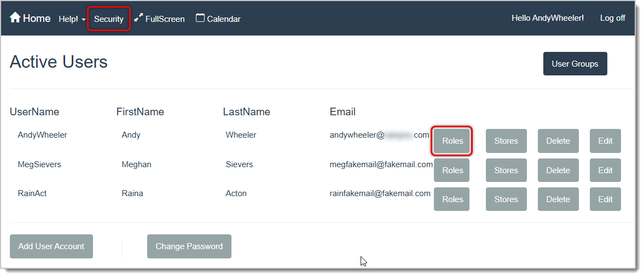This screenshot has height=277, width=644.
Task: Delete the MegSievers user account
Action: [558, 170]
